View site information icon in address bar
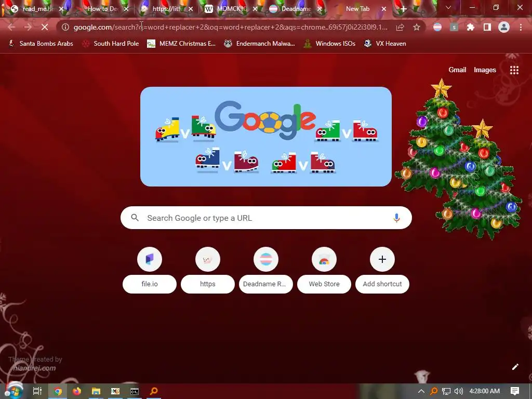The width and height of the screenshot is (532, 399). pyautogui.click(x=65, y=27)
